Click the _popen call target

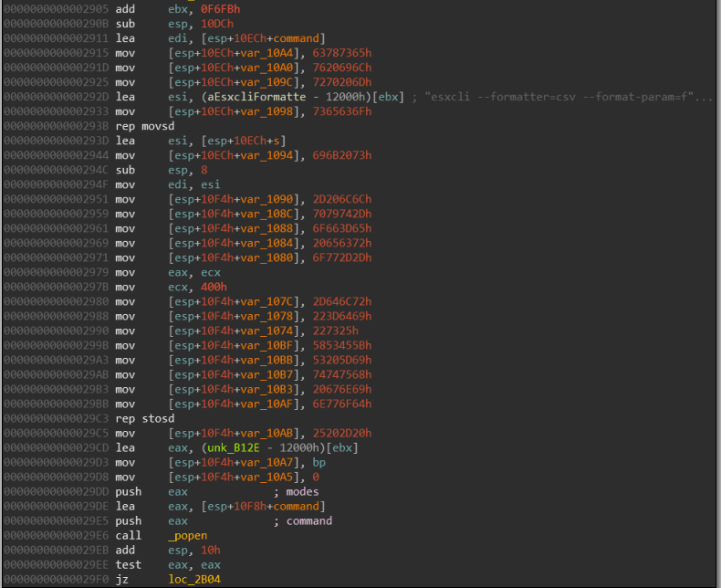188,536
